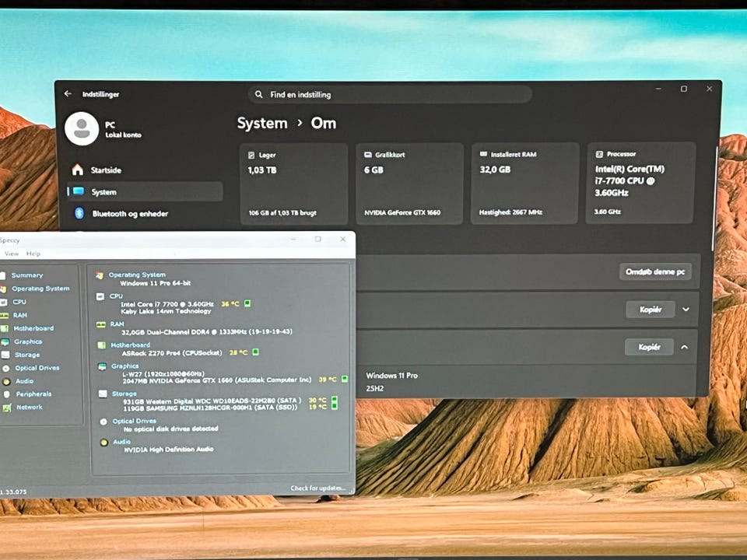Click the Lager storage icon on card
The image size is (747, 560).
(x=251, y=156)
